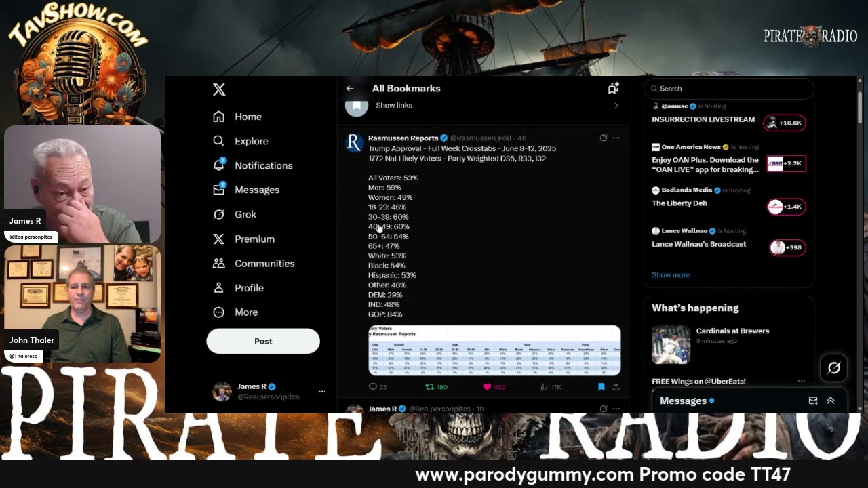Viewport: 868px width, 488px height.
Task: Click the Home house icon
Action: [218, 117]
